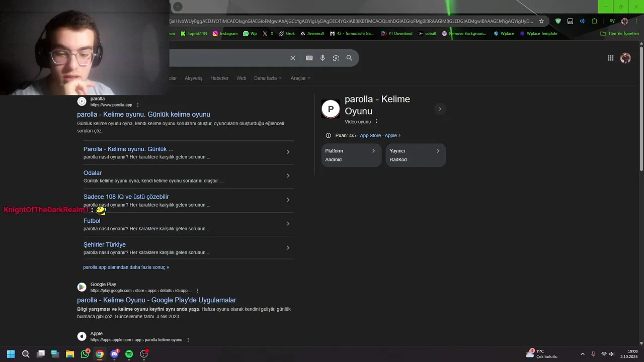Image resolution: width=644 pixels, height=362 pixels.
Task: Show more results from parolla.app
Action: pyautogui.click(x=126, y=267)
